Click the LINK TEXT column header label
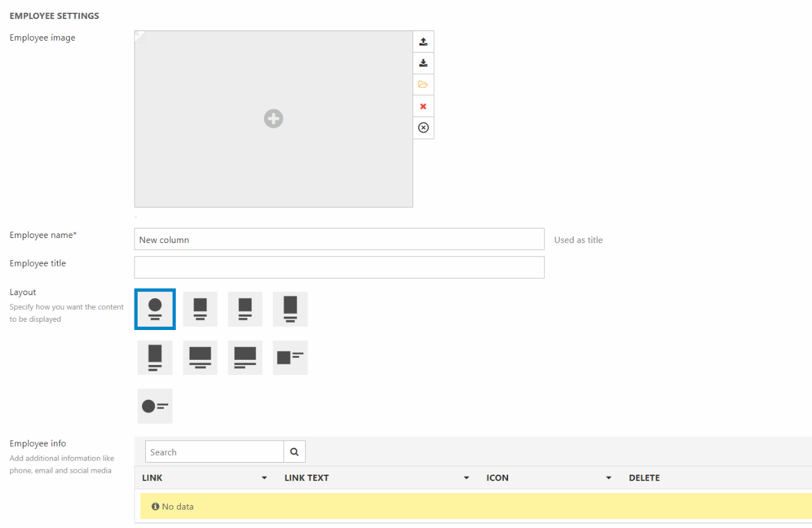This screenshot has width=812, height=528. coord(306,478)
